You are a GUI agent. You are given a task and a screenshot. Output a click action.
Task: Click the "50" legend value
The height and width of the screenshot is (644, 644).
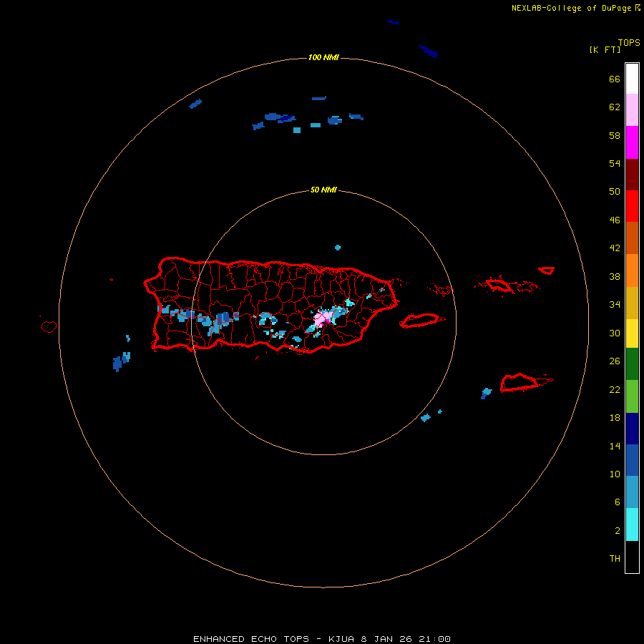[615, 191]
